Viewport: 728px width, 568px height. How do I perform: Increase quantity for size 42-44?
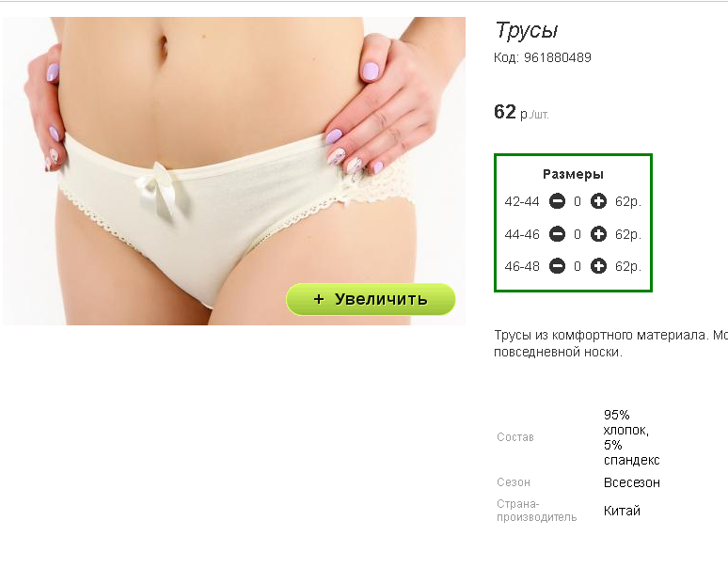(598, 201)
